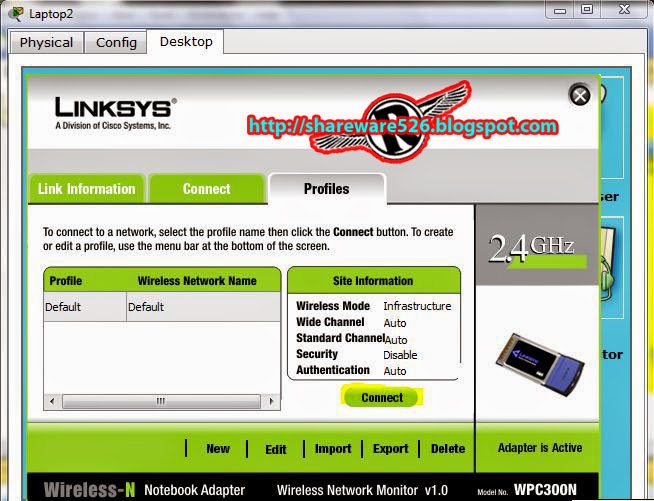Click the Default wireless network name cell
This screenshot has width=654, height=501.
203,307
